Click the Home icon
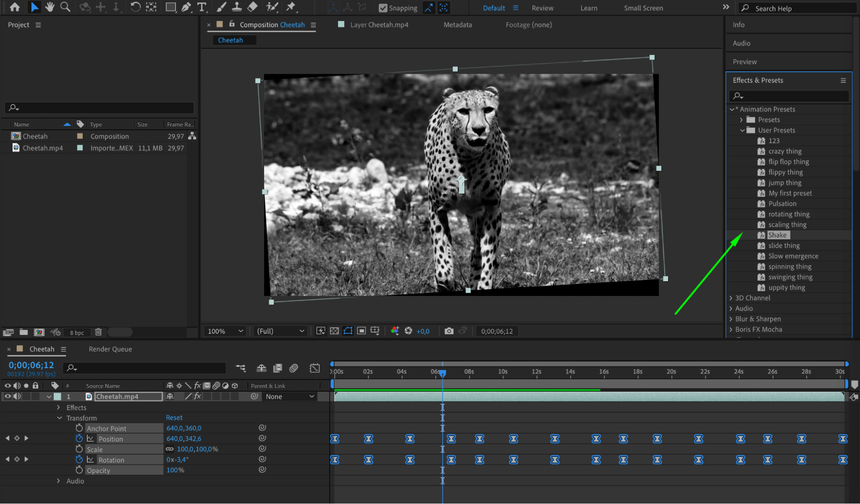The image size is (860, 504). (15, 7)
